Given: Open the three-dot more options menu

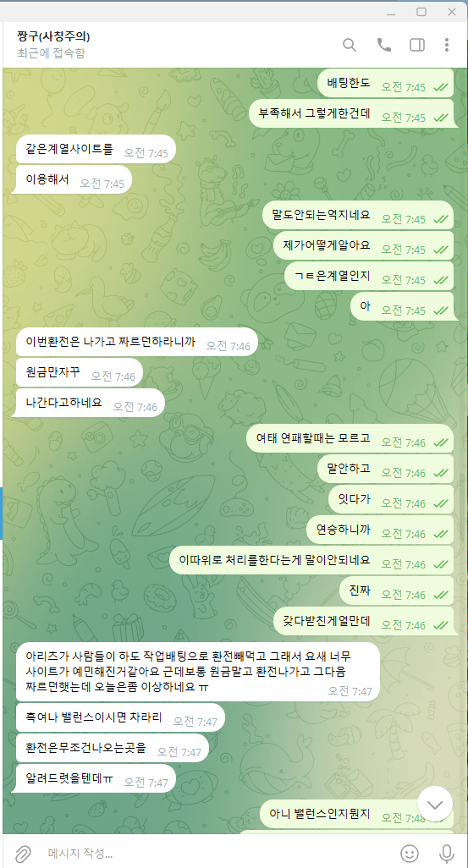Looking at the screenshot, I should pos(446,45).
